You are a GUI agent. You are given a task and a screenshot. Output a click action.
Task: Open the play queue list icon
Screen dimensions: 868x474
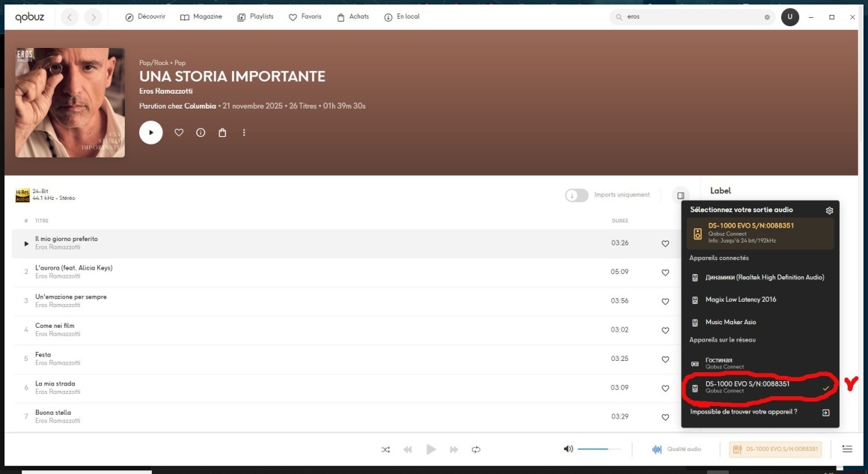click(847, 449)
